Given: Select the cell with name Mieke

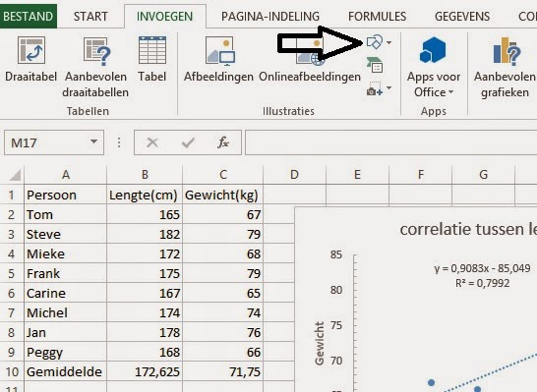Looking at the screenshot, I should click(66, 253).
